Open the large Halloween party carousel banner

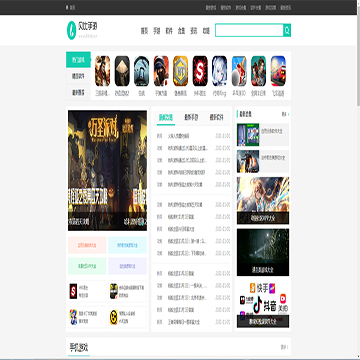point(107,170)
